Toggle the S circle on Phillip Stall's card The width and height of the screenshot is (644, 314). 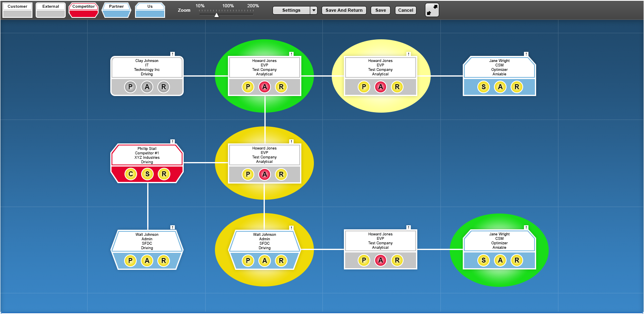[147, 174]
